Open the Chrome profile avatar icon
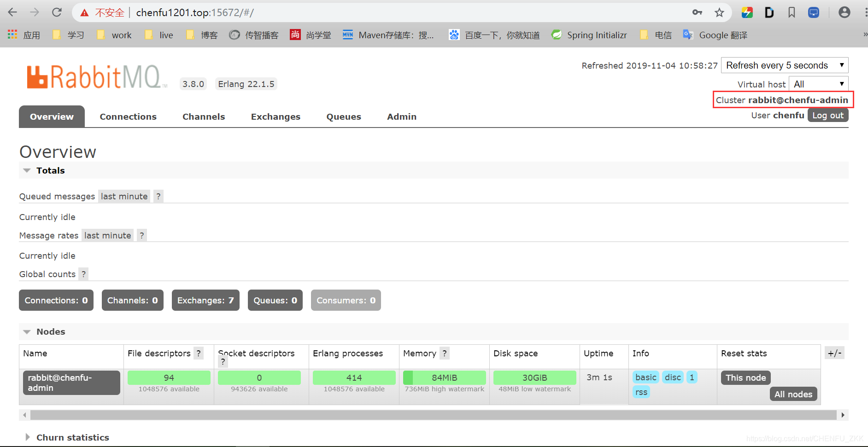 coord(844,12)
